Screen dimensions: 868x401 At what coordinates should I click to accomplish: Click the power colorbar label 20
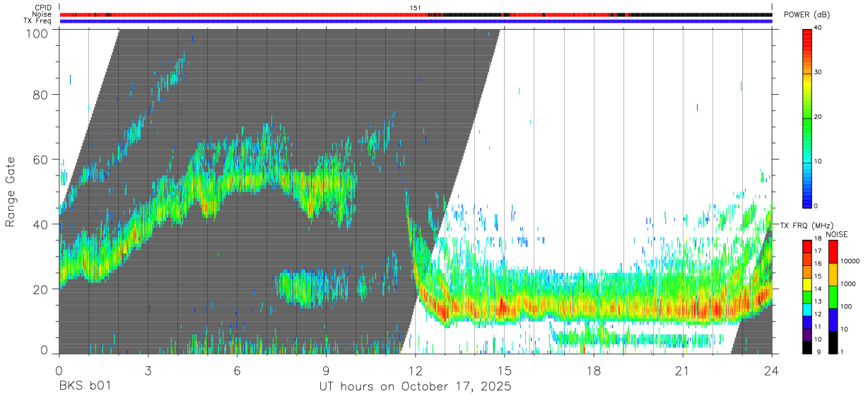click(x=819, y=117)
